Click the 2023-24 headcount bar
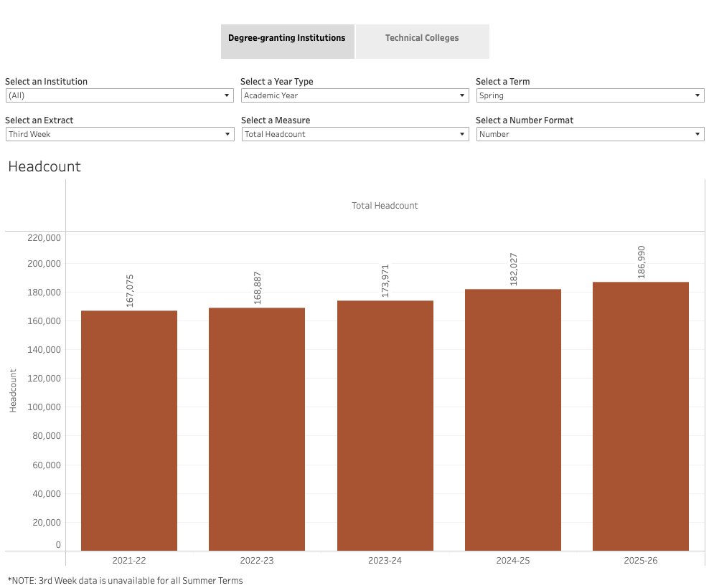 385,430
